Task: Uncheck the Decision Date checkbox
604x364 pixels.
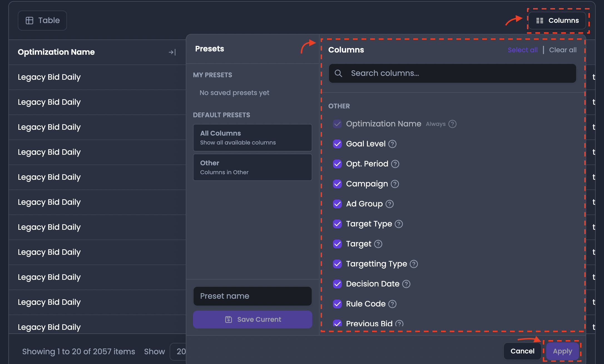Action: (x=337, y=284)
